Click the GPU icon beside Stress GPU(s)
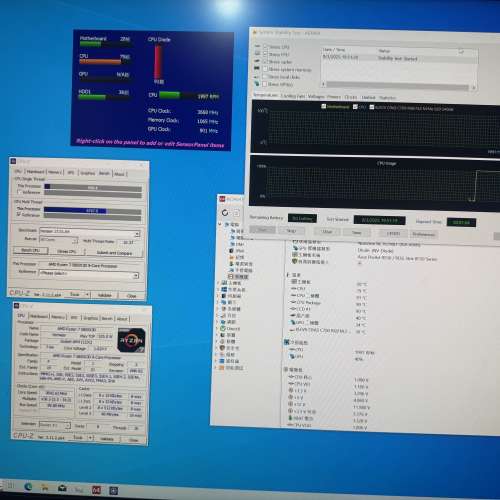The image size is (500, 500). point(257,84)
